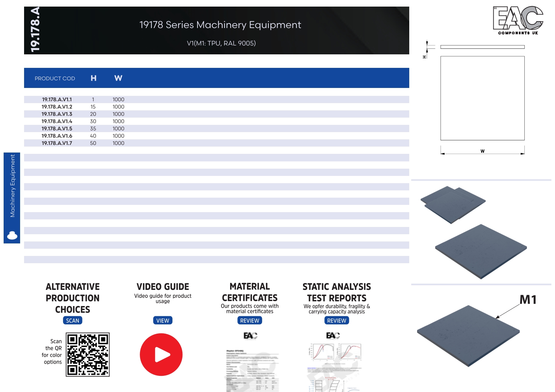Click the stacked sheets product image
This screenshot has width=555, height=392.
click(x=453, y=205)
